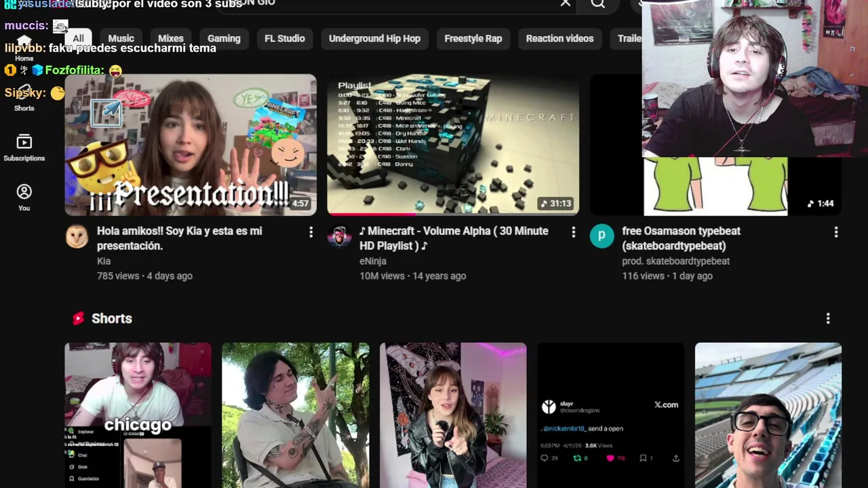Click lilpvbb chat message
This screenshot has width=868, height=488.
pyautogui.click(x=111, y=48)
